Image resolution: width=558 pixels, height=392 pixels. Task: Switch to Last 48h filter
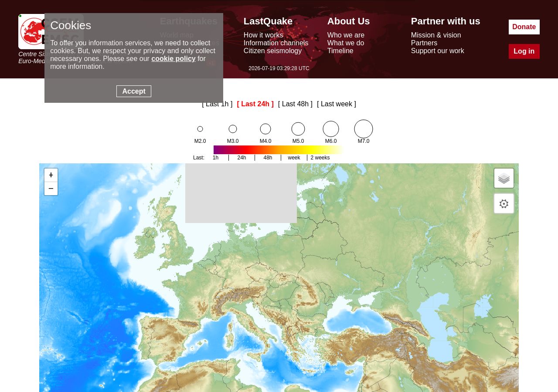coord(295,104)
